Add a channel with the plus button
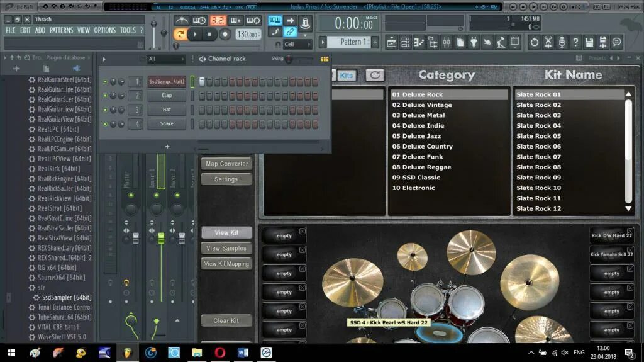This screenshot has width=644, height=362. tap(167, 147)
